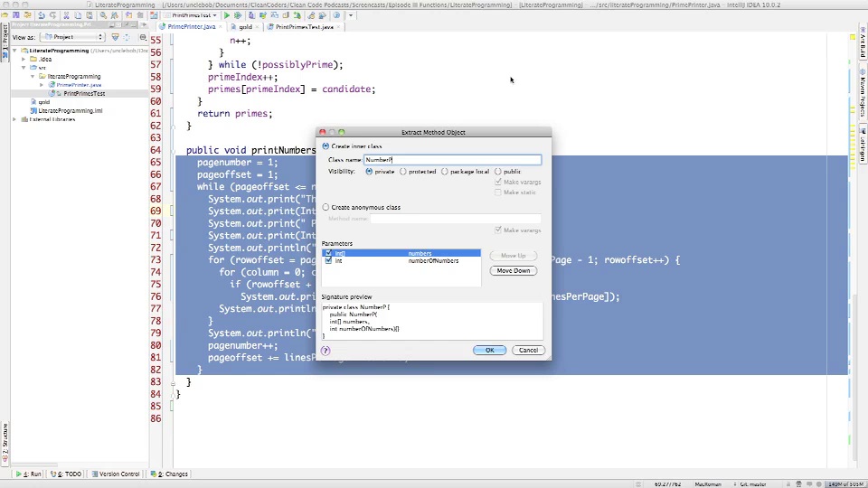Choose protected visibility
The height and width of the screenshot is (488, 868).
403,172
